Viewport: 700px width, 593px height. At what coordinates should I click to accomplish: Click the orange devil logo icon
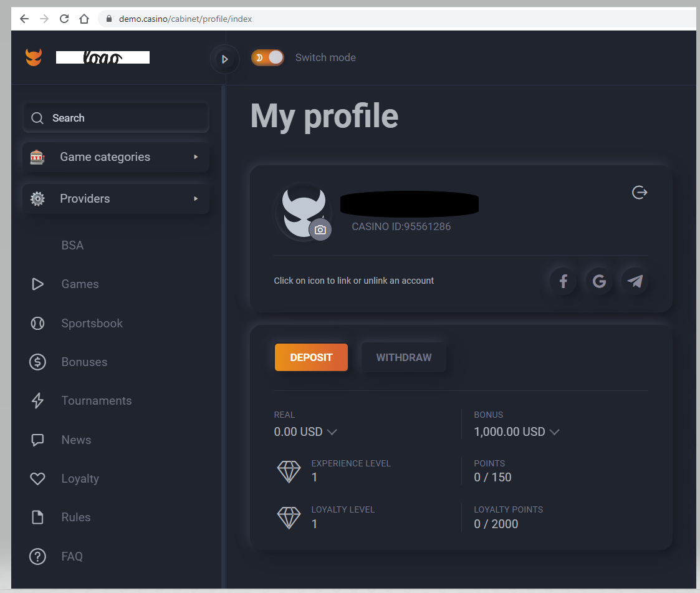click(34, 57)
